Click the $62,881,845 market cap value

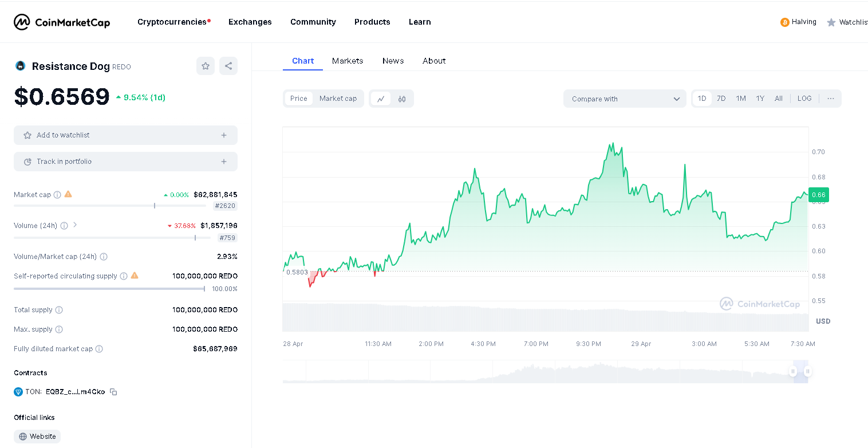click(x=215, y=195)
